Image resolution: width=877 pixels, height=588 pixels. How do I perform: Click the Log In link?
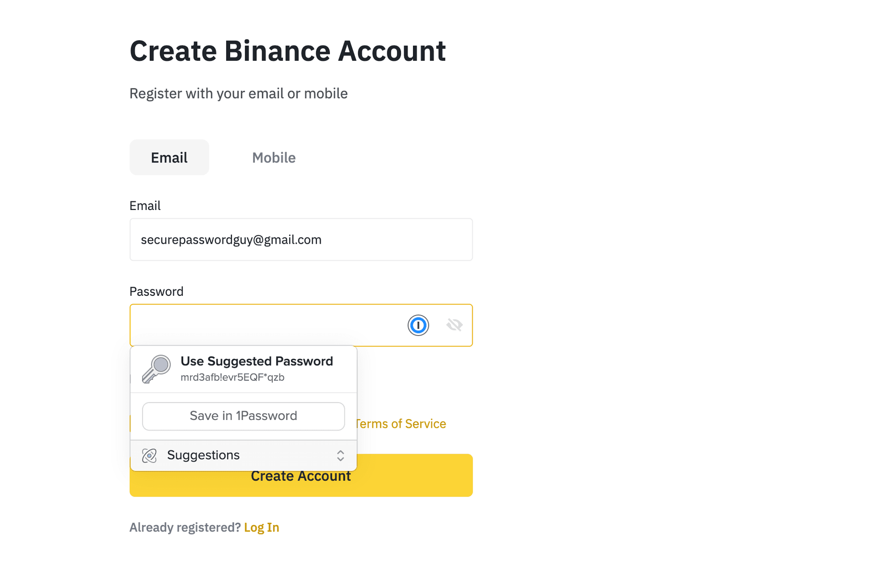click(x=261, y=527)
